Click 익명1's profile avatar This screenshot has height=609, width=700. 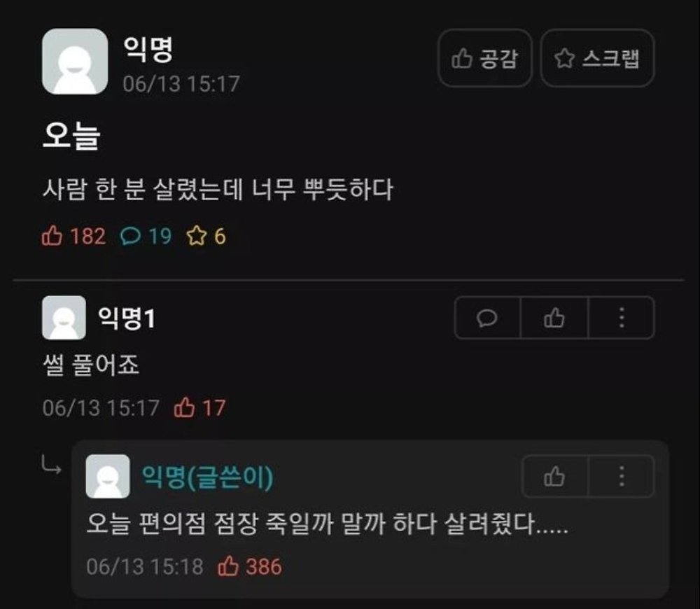tap(64, 318)
